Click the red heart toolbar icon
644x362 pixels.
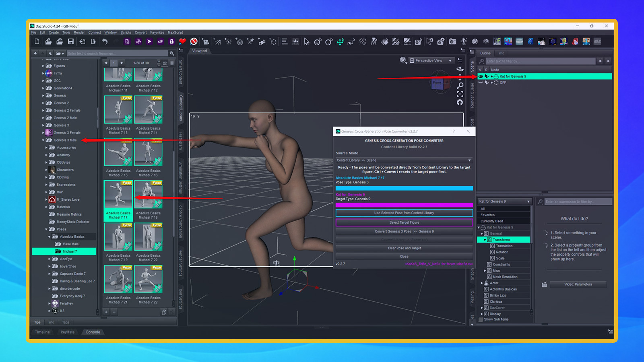click(x=182, y=41)
